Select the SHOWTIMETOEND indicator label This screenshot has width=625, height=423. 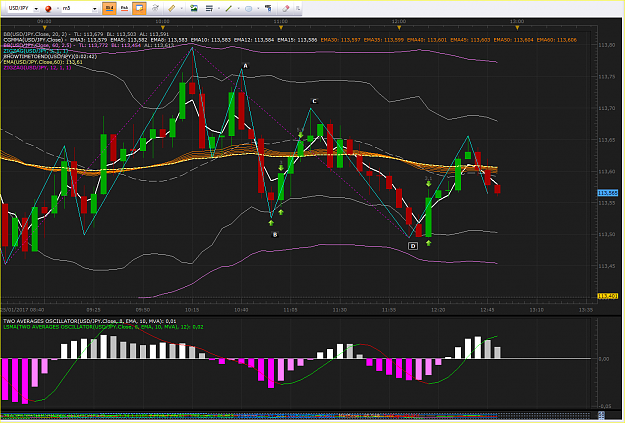(x=50, y=57)
